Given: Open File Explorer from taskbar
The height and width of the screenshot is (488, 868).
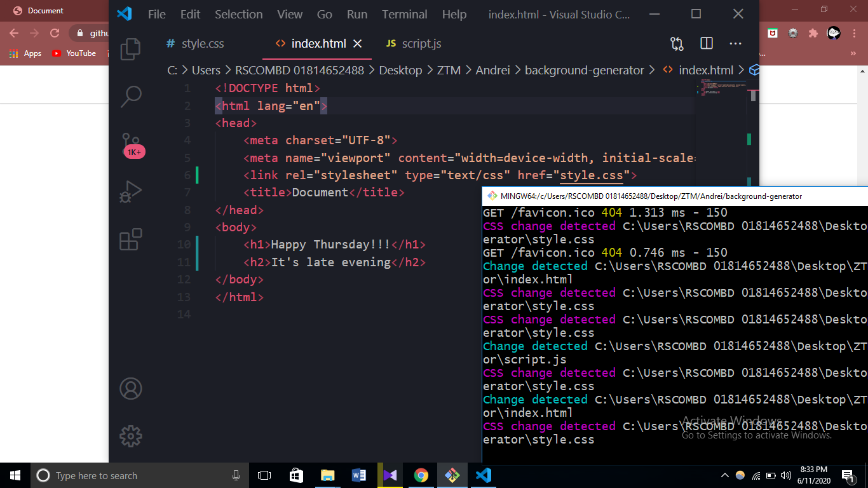Looking at the screenshot, I should click(327, 475).
